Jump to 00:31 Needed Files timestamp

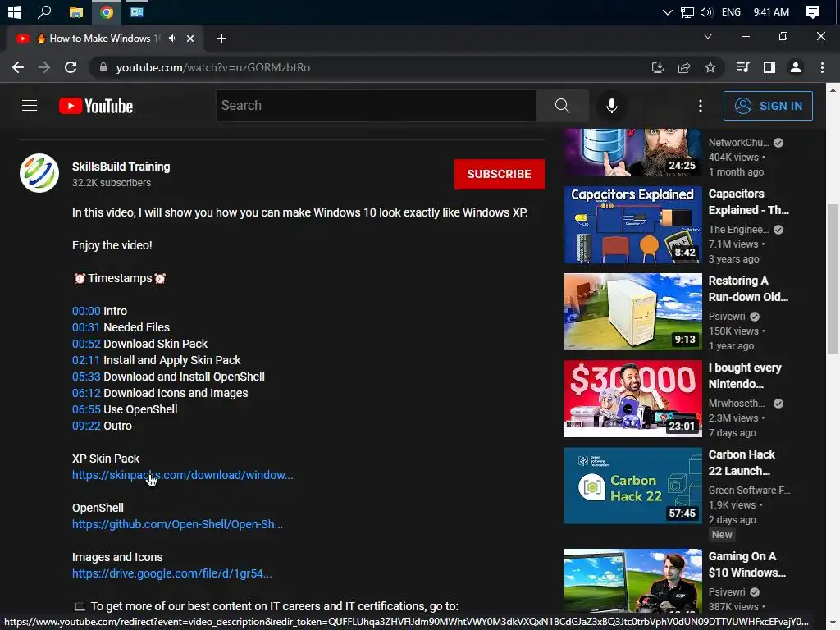[x=86, y=327]
